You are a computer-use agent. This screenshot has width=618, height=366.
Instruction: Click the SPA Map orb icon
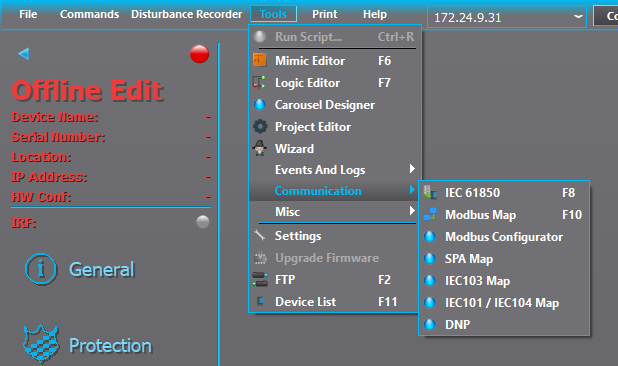coord(430,258)
